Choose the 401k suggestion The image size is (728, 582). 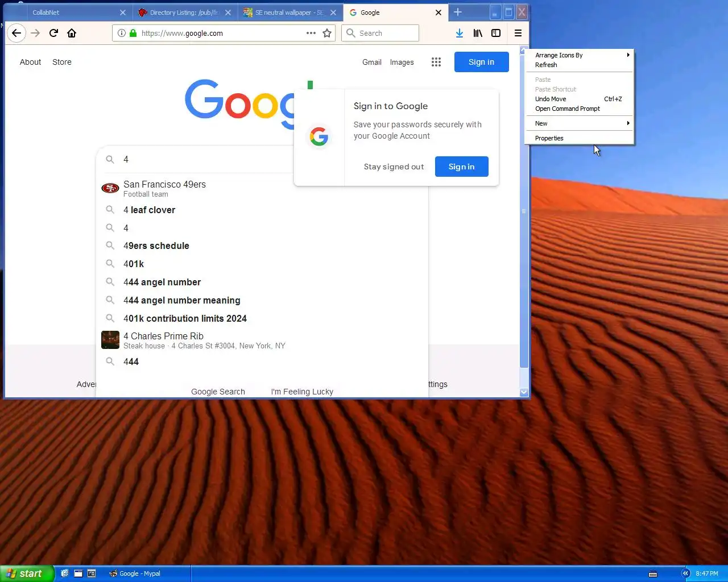pyautogui.click(x=262, y=264)
